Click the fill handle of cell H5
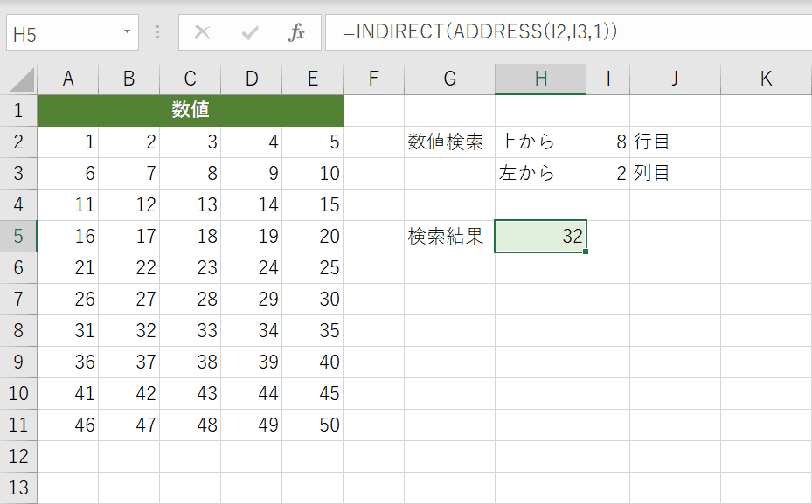Image resolution: width=812 pixels, height=504 pixels. [x=586, y=252]
